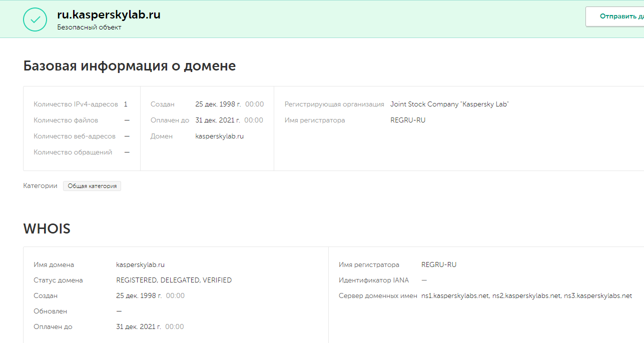
Task: Click the Количество обращений label
Action: (73, 152)
